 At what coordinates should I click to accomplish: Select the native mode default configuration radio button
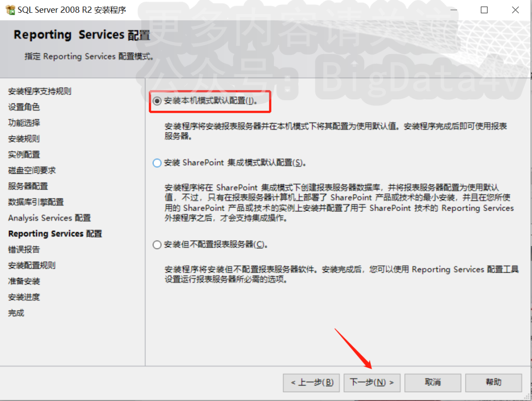click(157, 101)
